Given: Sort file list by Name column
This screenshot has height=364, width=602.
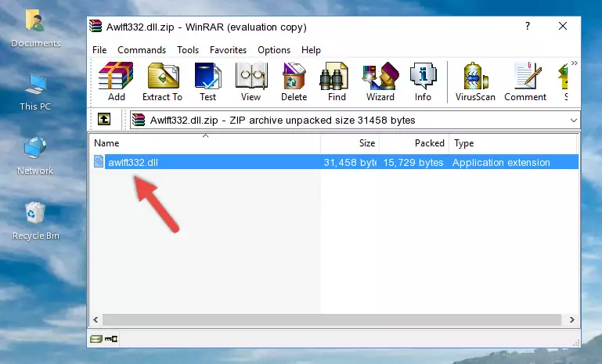Looking at the screenshot, I should point(205,143).
